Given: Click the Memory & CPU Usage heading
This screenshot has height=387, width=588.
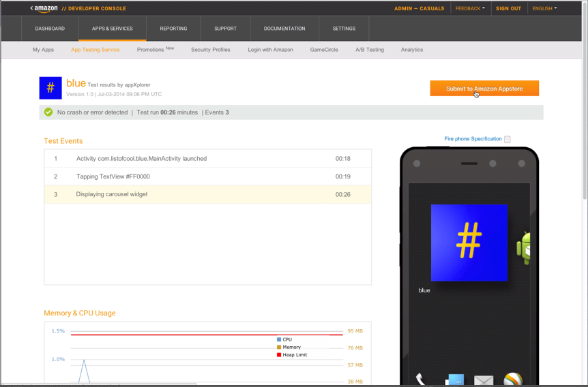Looking at the screenshot, I should click(80, 313).
